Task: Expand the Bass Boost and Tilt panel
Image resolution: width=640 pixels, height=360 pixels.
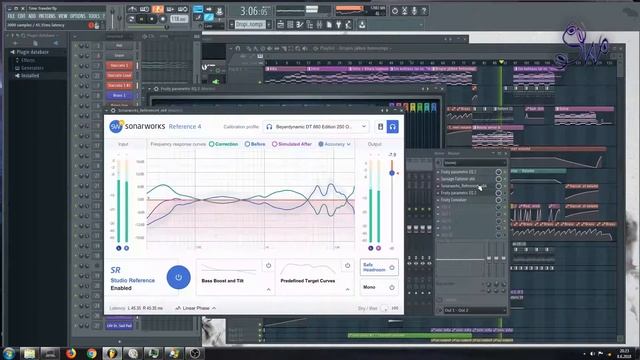Action: point(268,289)
